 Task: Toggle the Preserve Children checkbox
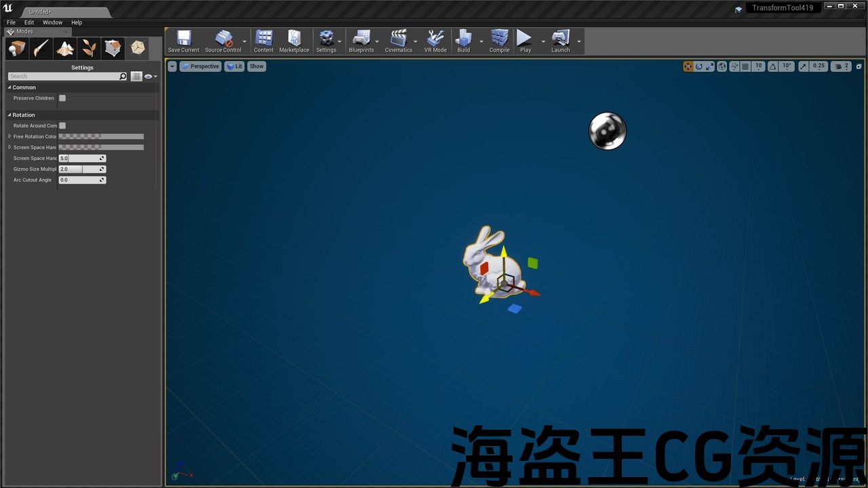(62, 98)
